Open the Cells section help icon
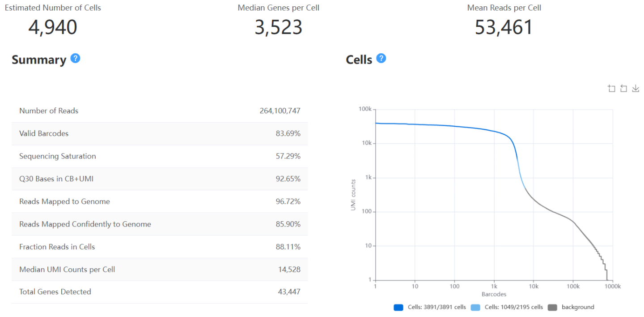644x317 pixels. [381, 58]
